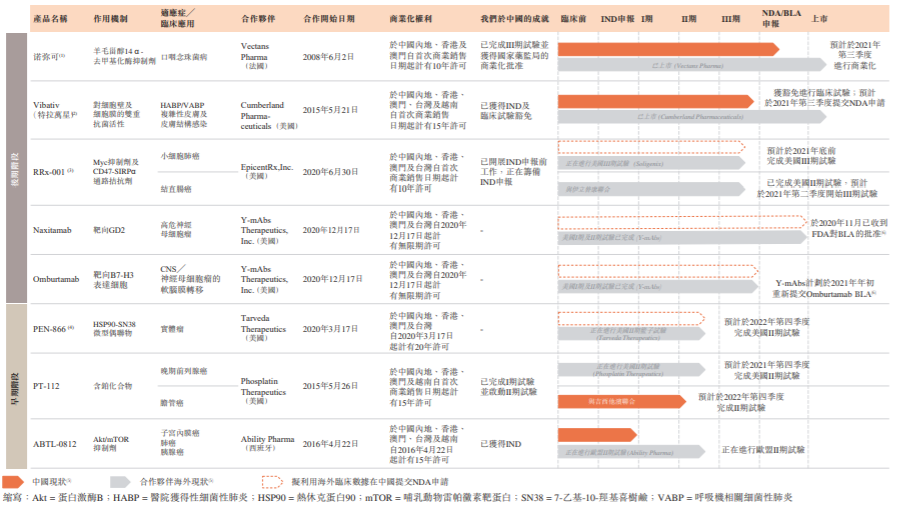Click the date 2016年4月22日
Screen dimensions: 904x510
point(330,444)
